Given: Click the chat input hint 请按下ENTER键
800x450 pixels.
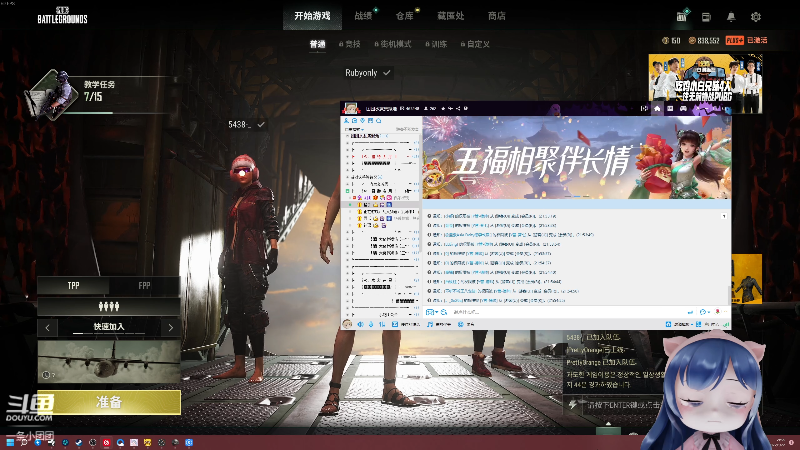Looking at the screenshot, I should (x=623, y=405).
